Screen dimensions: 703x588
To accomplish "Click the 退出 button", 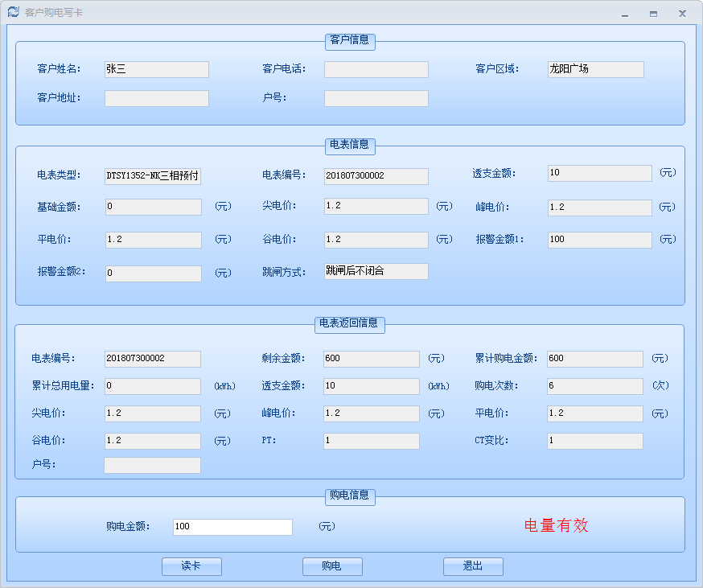I will coord(473,566).
